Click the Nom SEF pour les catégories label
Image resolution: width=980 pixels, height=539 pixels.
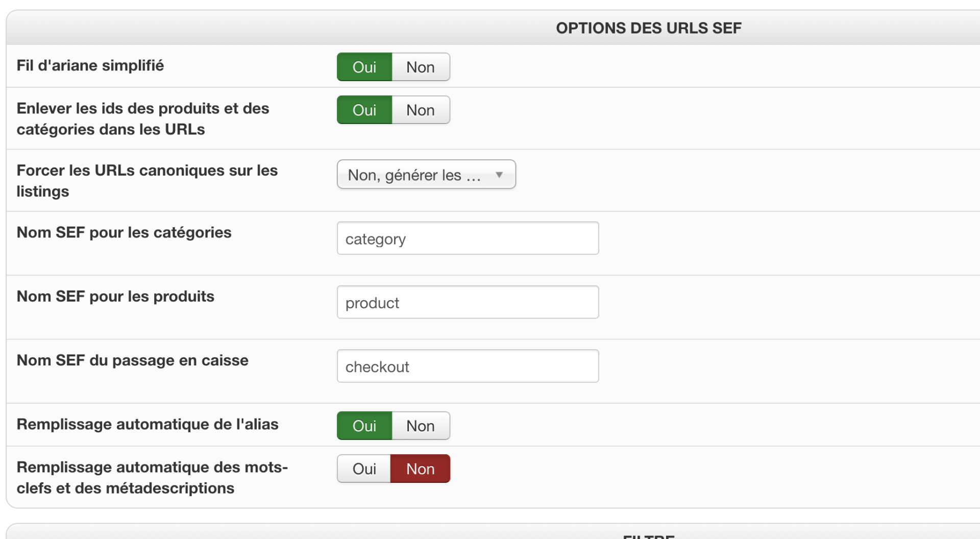(124, 233)
